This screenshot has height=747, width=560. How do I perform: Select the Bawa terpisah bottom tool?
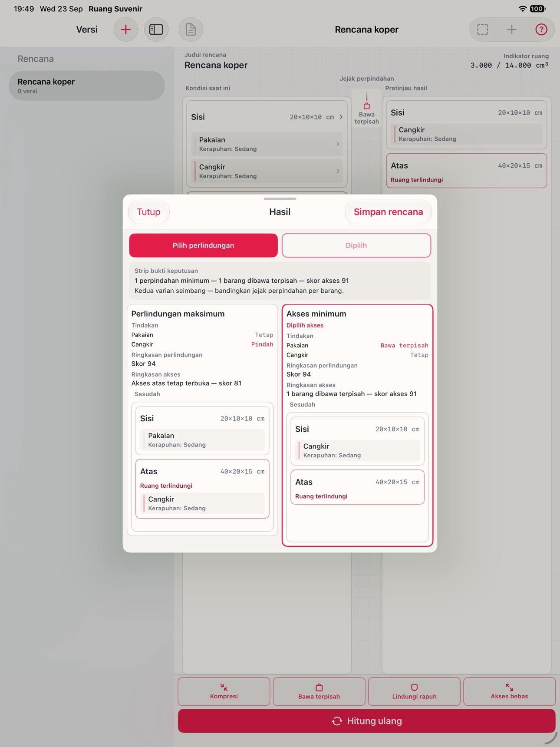point(319,691)
